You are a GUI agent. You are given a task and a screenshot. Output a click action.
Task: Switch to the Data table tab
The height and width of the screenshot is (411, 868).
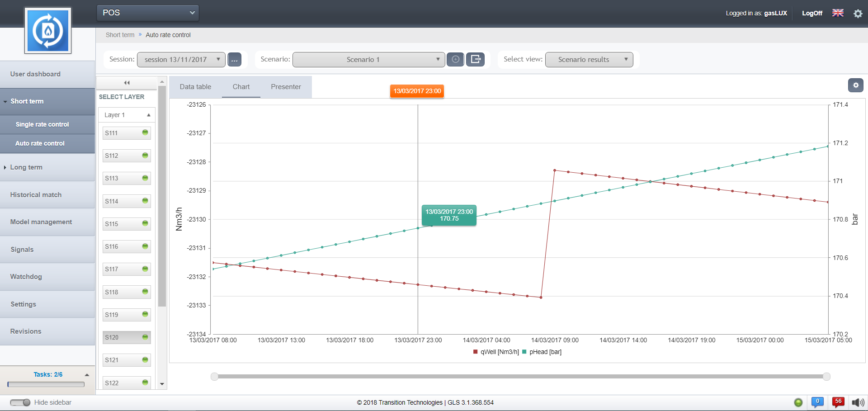pyautogui.click(x=195, y=87)
